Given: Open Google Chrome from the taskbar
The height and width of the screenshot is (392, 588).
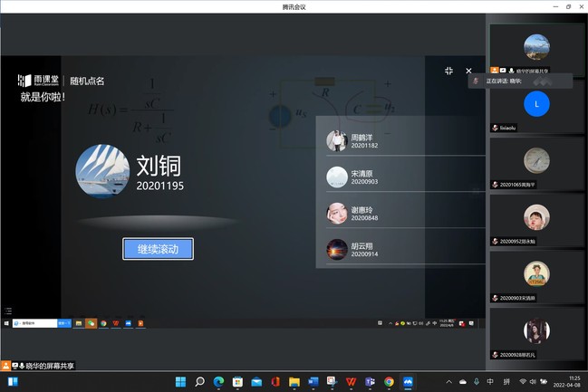Looking at the screenshot, I should pos(389,381).
